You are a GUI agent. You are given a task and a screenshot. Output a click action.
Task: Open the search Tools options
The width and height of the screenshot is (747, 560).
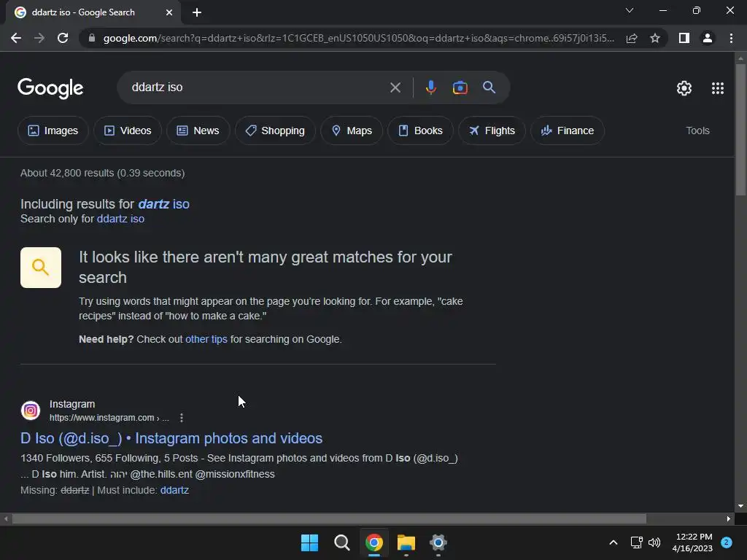[x=697, y=131]
